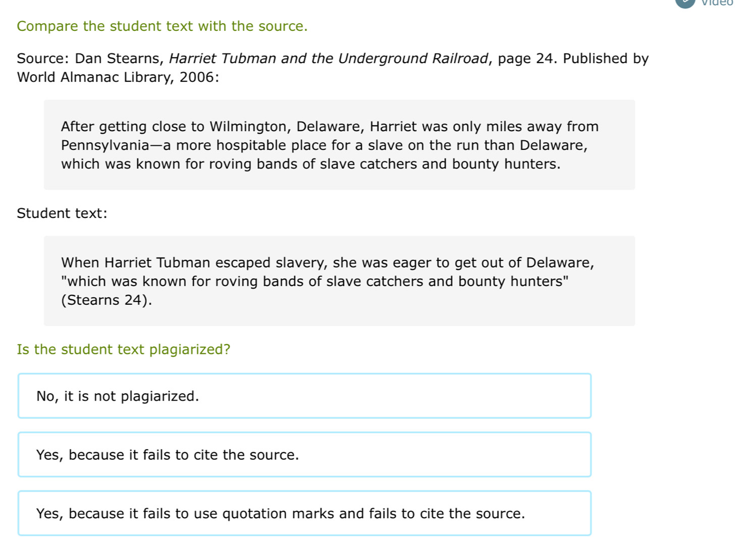
Task: Click the quoted phrase in the student text
Action: 315,282
